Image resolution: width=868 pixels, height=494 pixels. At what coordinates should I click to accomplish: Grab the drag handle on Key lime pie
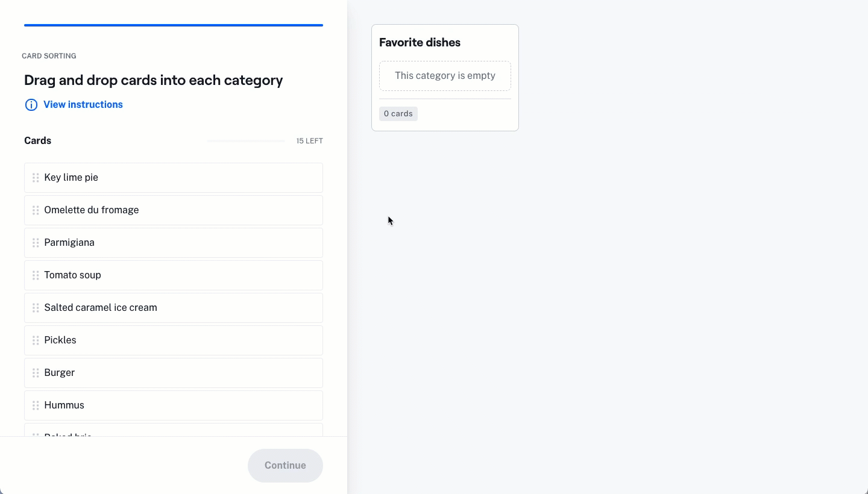pos(36,178)
